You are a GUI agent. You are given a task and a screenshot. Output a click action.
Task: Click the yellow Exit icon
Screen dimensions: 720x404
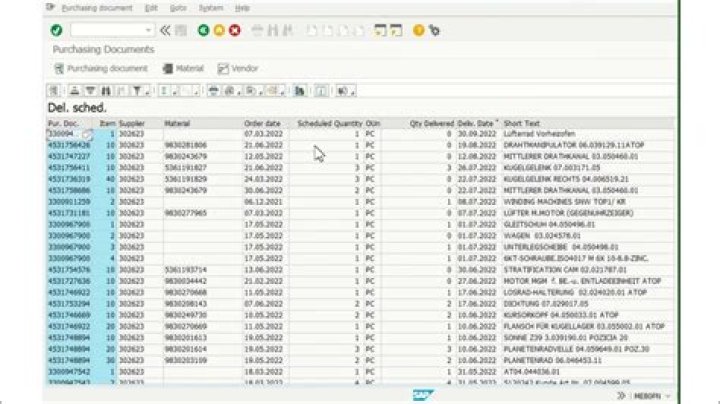pos(219,31)
